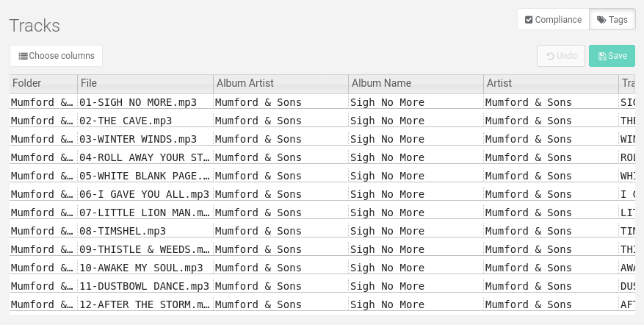Edit Artist cell in 03-WINTER WINDS row

pos(551,139)
